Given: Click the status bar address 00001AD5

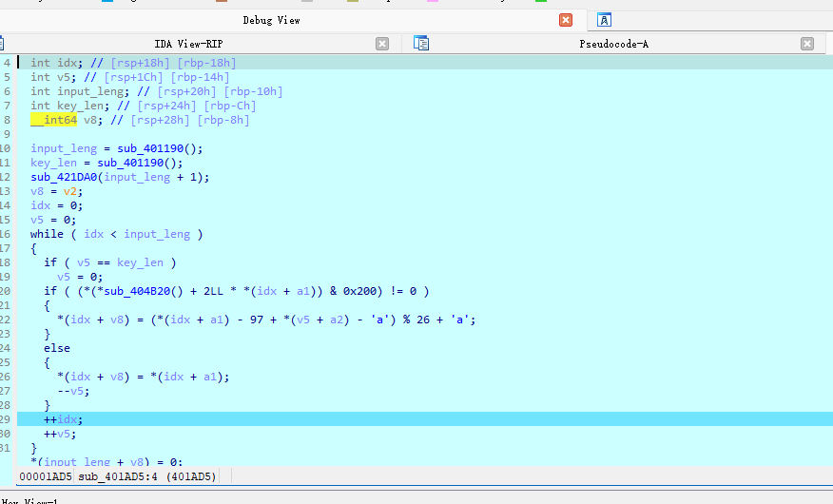Looking at the screenshot, I should pos(46,476).
